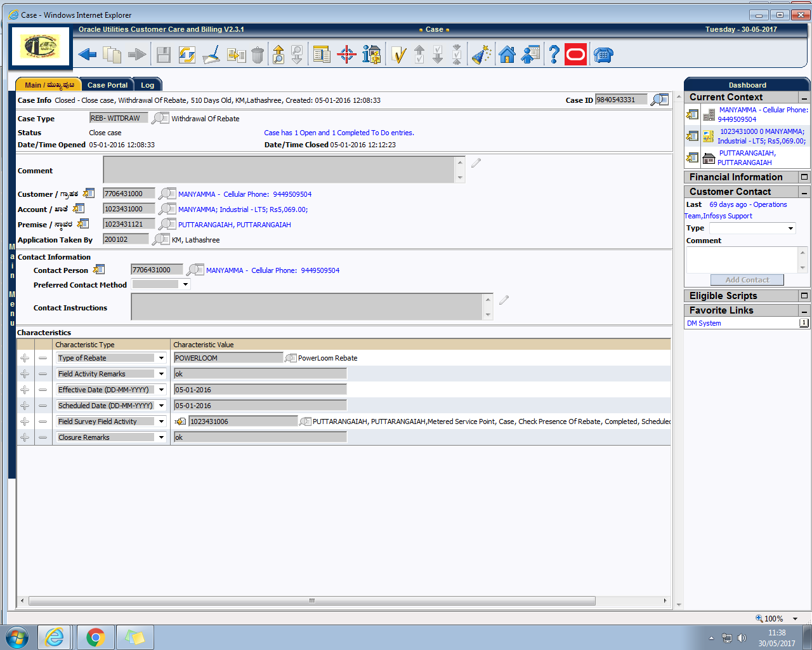Open the Premise context menu icon

(x=83, y=223)
